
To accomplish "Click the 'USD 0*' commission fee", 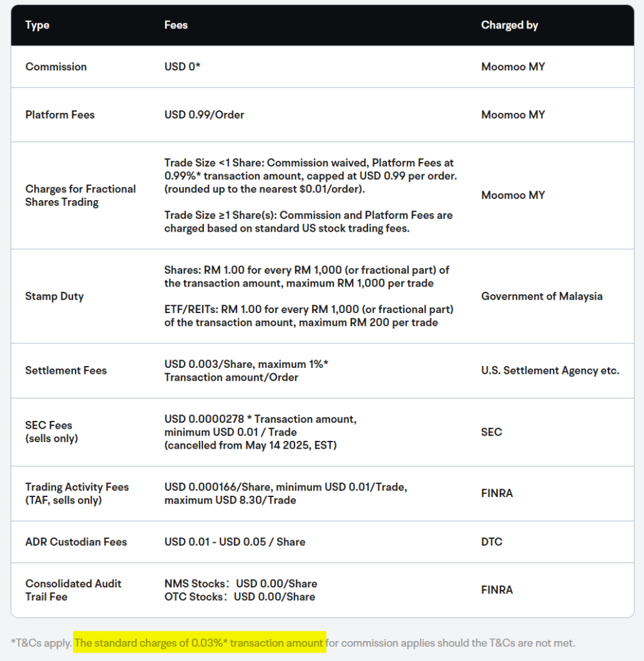I will tap(182, 66).
